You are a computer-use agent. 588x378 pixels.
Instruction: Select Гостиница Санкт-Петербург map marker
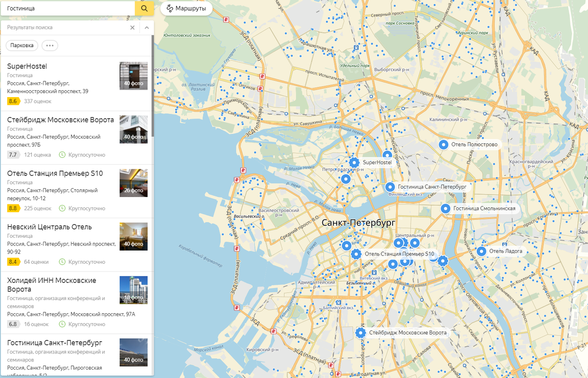(390, 187)
